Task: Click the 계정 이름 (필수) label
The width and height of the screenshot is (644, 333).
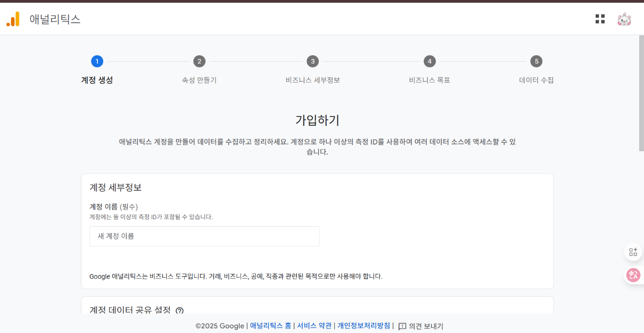Action: [x=114, y=207]
